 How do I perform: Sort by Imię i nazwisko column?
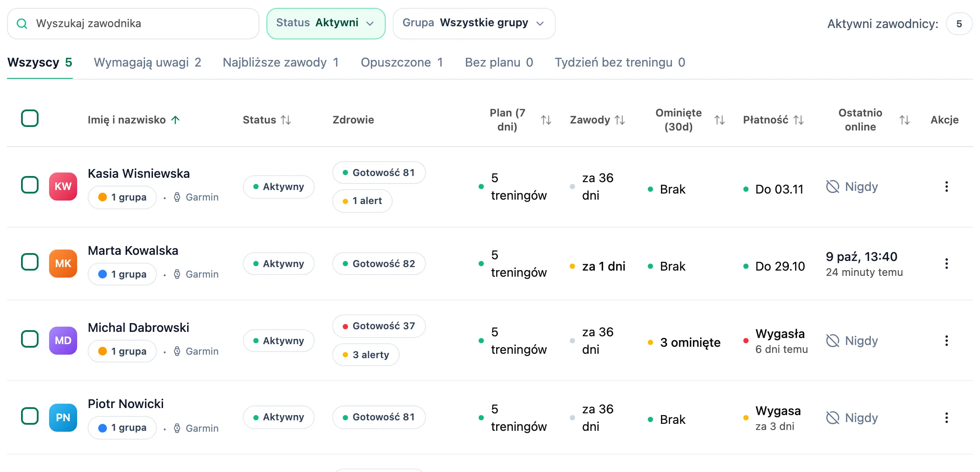[x=134, y=120]
